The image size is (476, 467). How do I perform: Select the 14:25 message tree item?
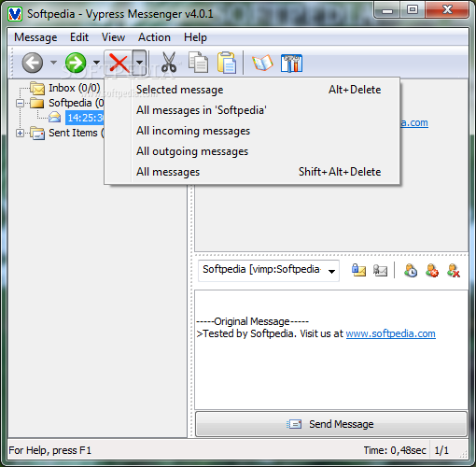click(85, 118)
